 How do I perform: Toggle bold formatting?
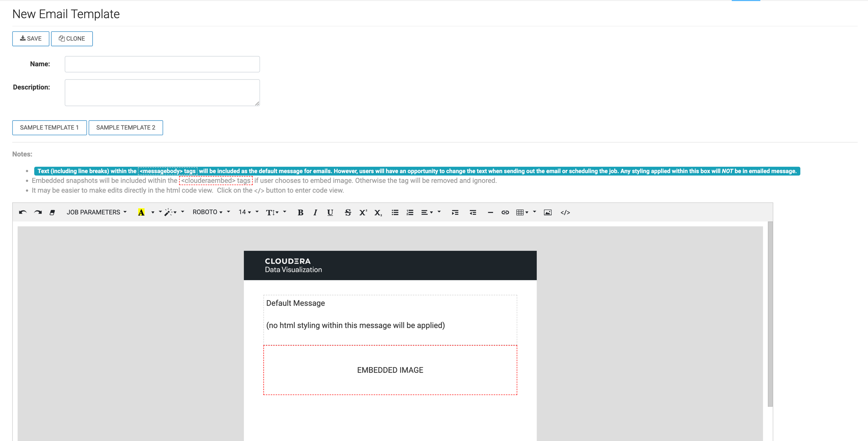(300, 213)
